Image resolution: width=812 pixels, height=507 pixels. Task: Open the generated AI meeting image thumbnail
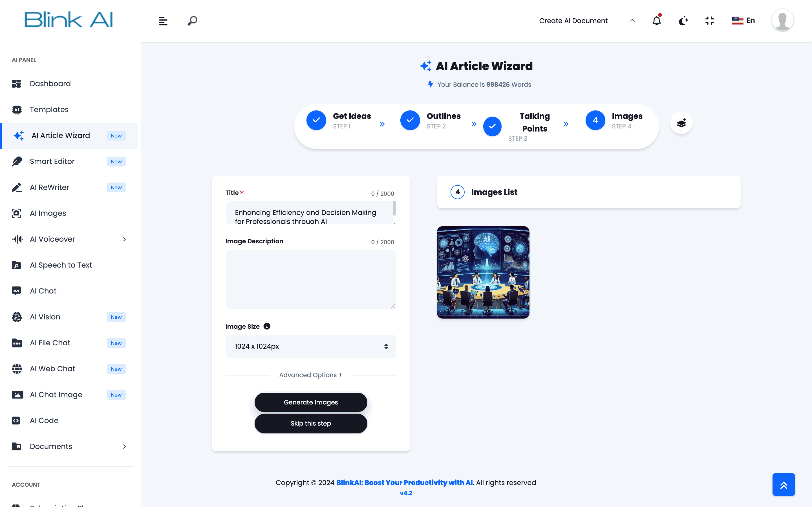[x=483, y=272]
